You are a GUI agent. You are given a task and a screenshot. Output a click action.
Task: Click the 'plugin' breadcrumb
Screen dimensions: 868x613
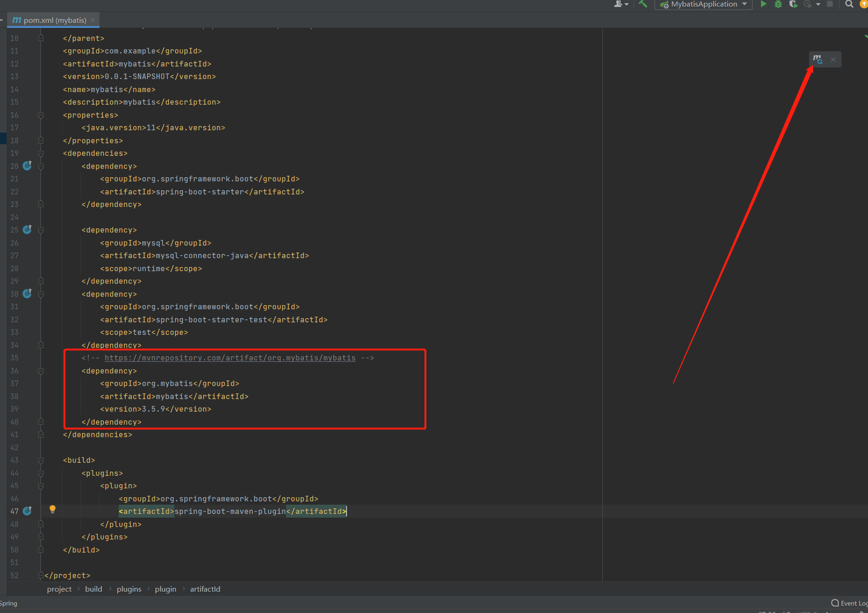click(x=165, y=589)
